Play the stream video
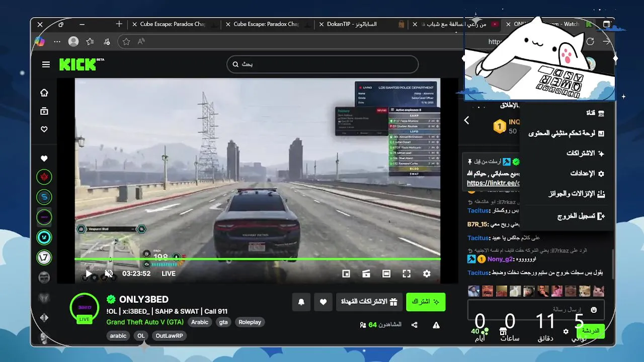The image size is (644, 362). (89, 274)
